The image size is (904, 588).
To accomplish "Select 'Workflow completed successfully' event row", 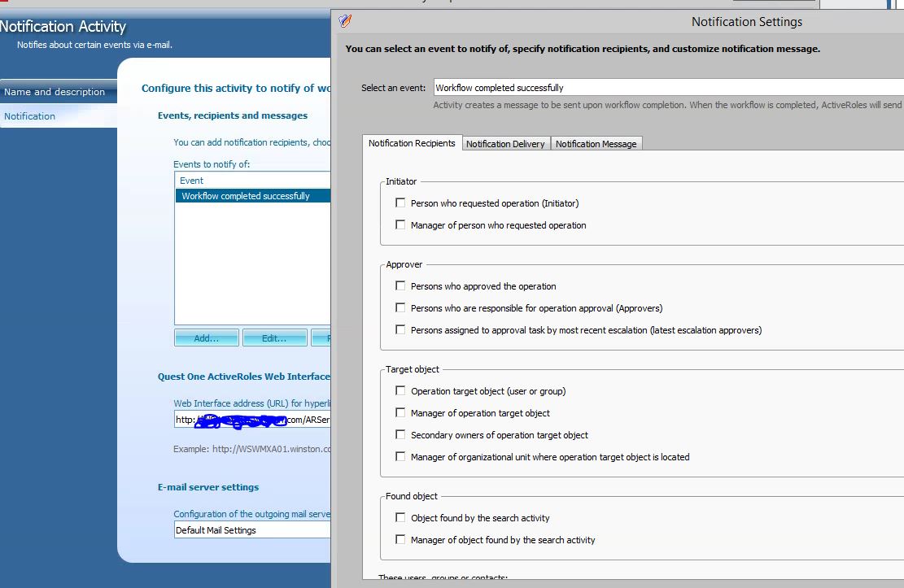I will [253, 196].
